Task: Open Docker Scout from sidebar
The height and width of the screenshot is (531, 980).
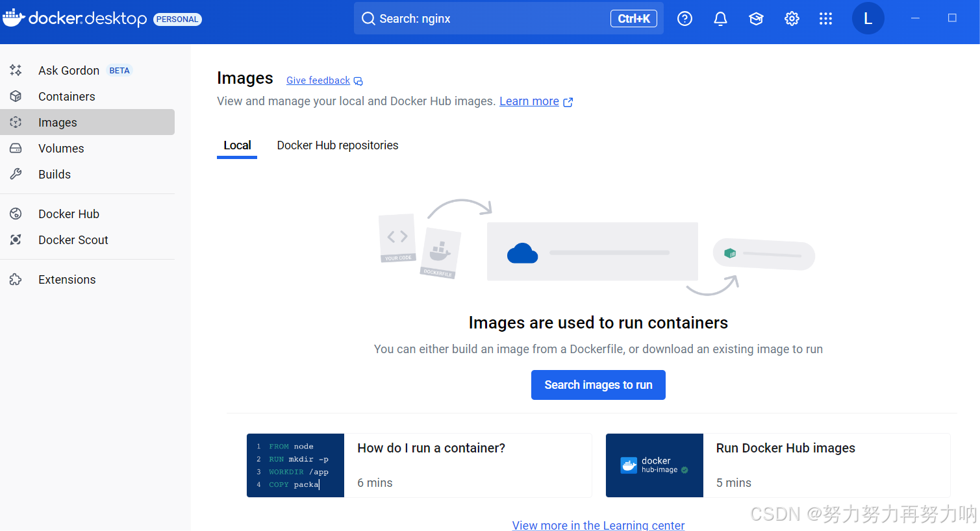Action: tap(88, 240)
